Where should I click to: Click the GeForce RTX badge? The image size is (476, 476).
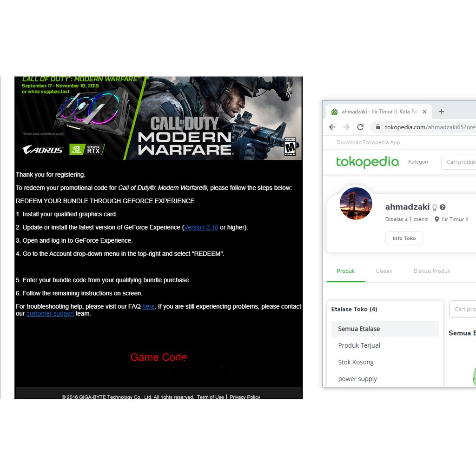click(87, 150)
